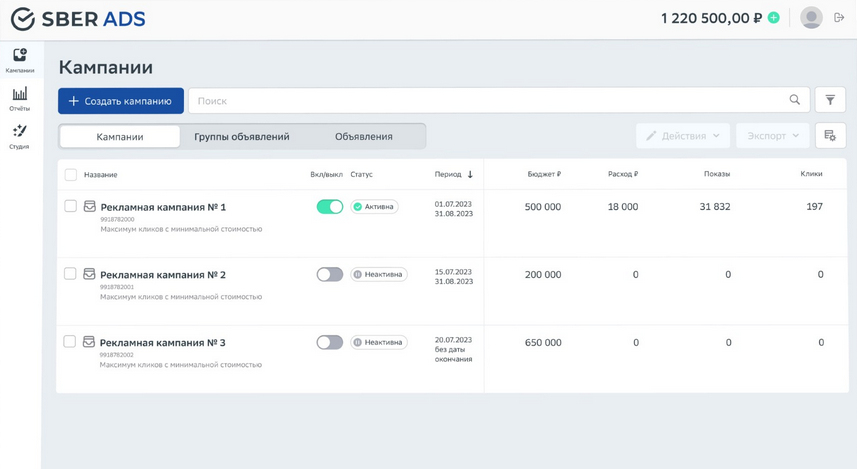This screenshot has height=469, width=857.
Task: Click period 01.07.2023 – 31.08.2023
Action: 454,209
